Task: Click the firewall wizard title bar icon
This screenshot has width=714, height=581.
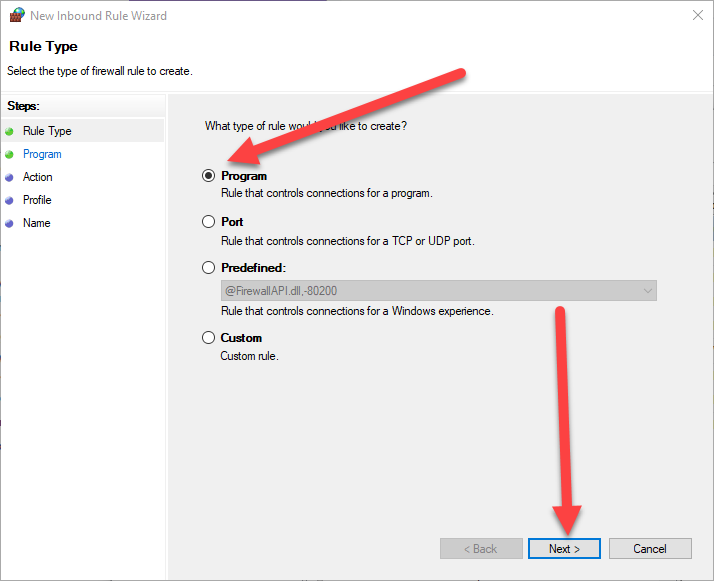Action: pos(16,16)
